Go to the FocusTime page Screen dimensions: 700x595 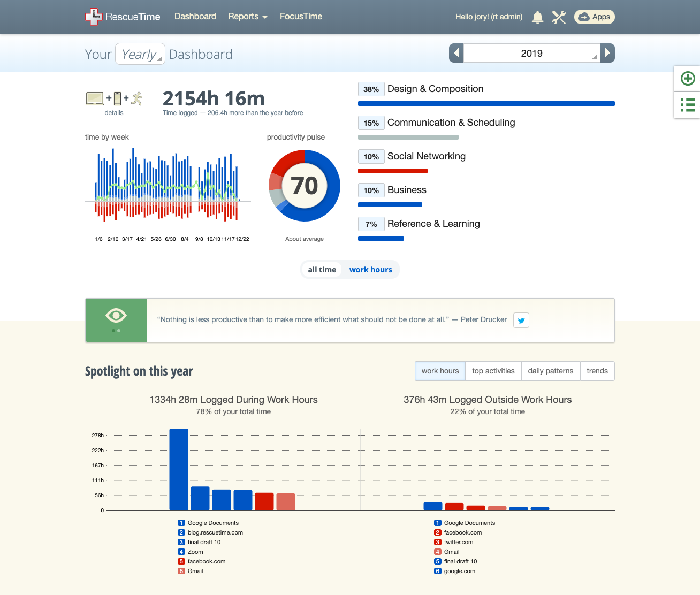click(x=301, y=17)
